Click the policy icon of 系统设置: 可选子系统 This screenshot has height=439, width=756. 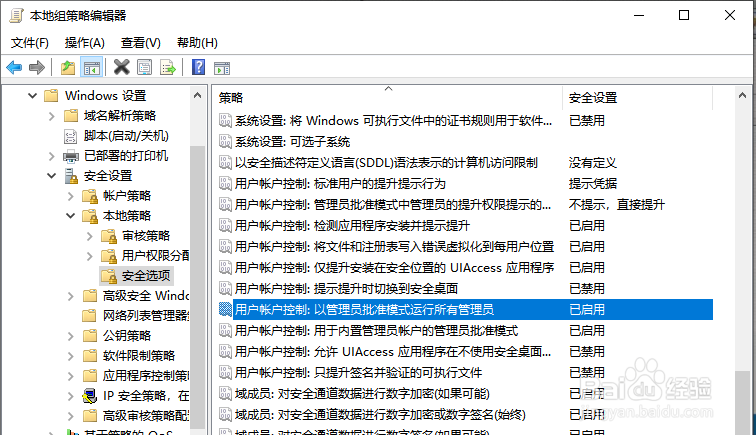click(x=225, y=142)
